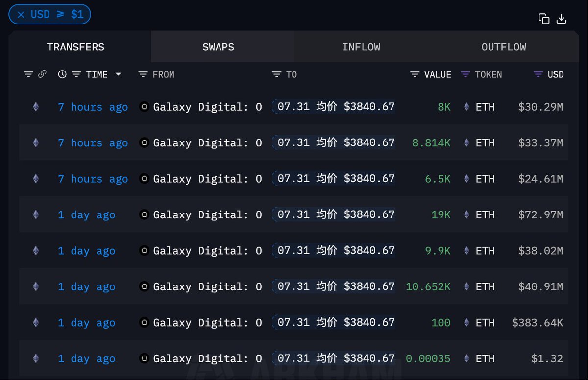Open Galaxy Digital sender in 10.652K ETH row
588x380 pixels.
point(207,286)
